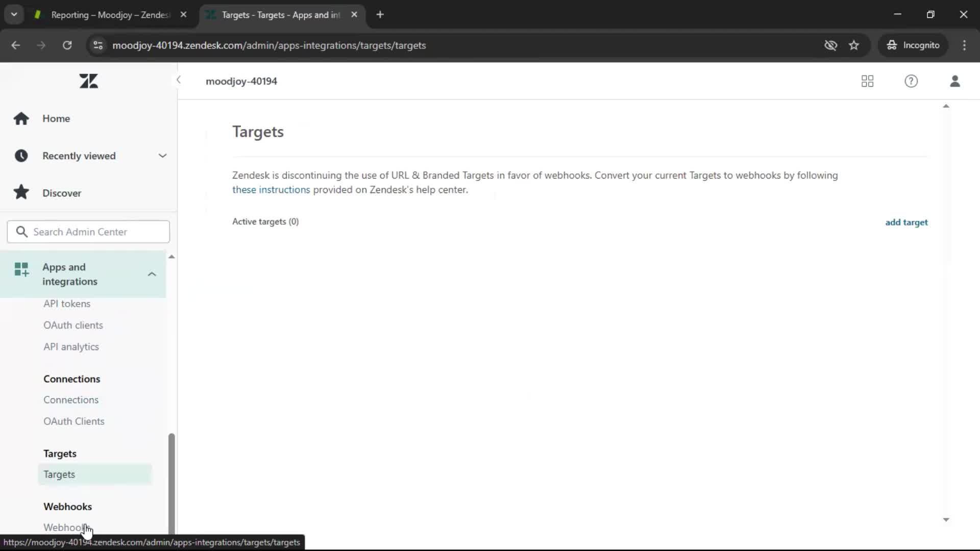
Task: Minimize the browser window
Action: point(897,14)
